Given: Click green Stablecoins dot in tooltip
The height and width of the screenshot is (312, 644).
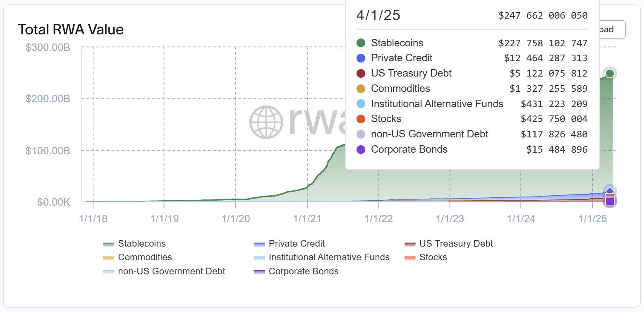Looking at the screenshot, I should pos(361,43).
